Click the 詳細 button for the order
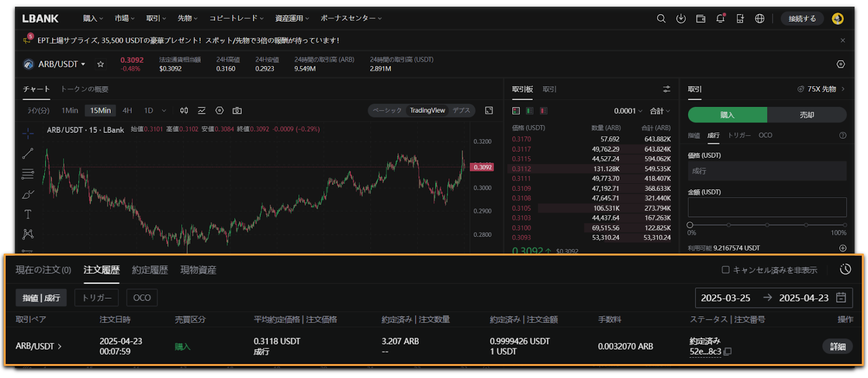Image resolution: width=868 pixels, height=378 pixels. [x=837, y=347]
